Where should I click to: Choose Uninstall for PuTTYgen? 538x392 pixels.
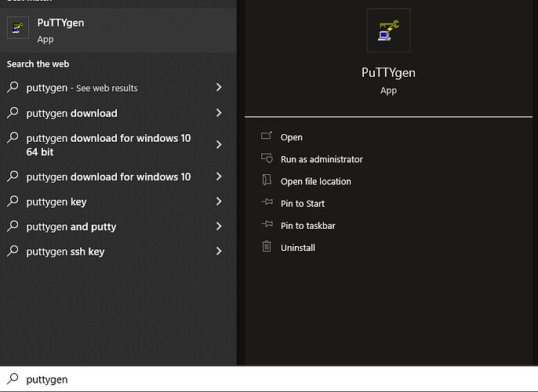click(x=298, y=248)
